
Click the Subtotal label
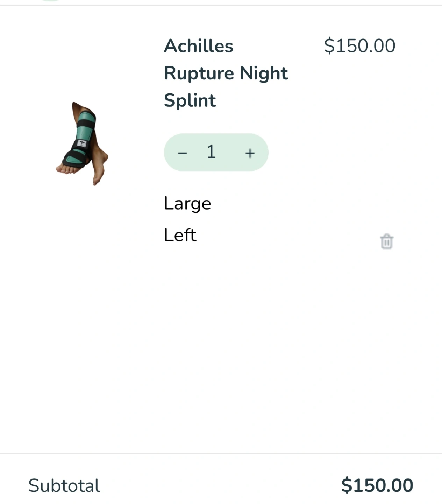click(x=64, y=485)
